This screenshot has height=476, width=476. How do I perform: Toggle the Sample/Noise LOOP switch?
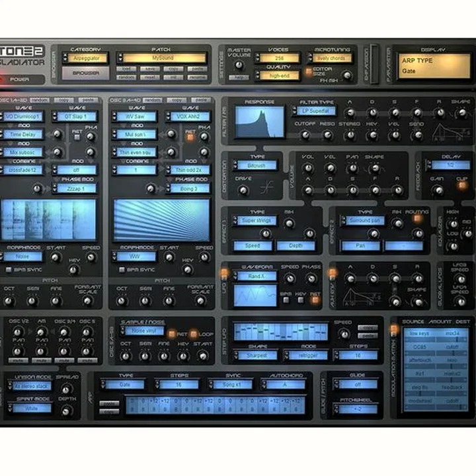coord(193,334)
